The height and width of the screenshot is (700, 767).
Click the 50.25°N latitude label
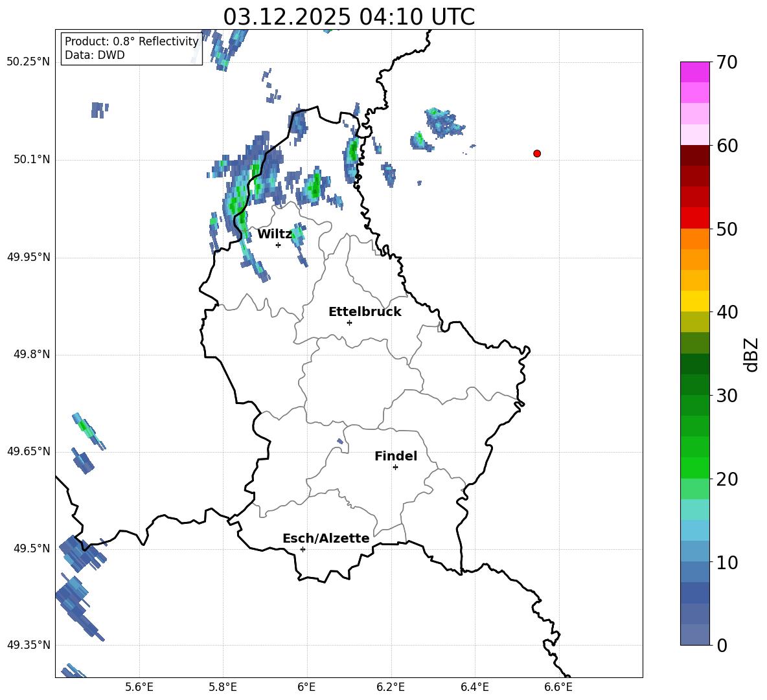click(x=29, y=62)
